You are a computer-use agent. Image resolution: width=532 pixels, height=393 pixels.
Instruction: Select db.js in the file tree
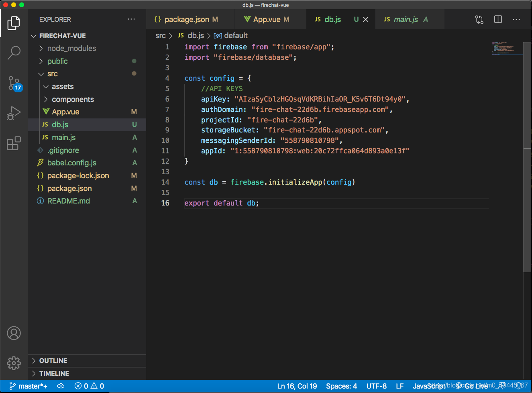click(87, 124)
